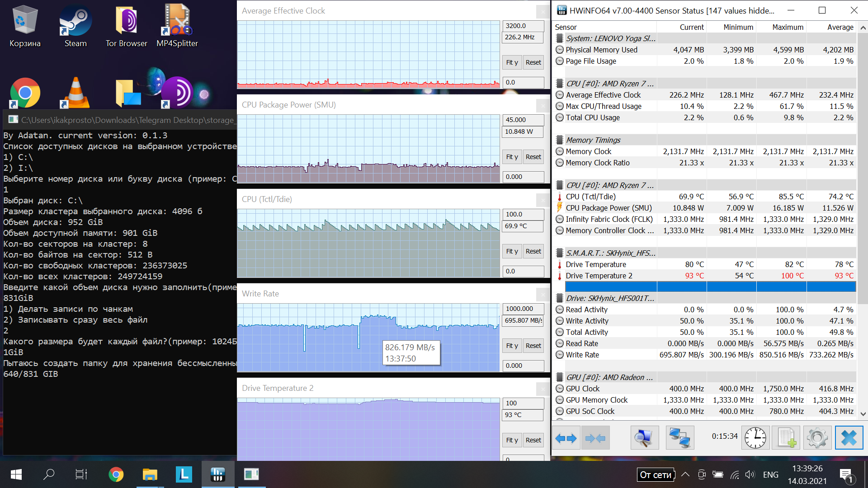Click the clock reset timer icon
The image size is (868, 488).
[755, 438]
